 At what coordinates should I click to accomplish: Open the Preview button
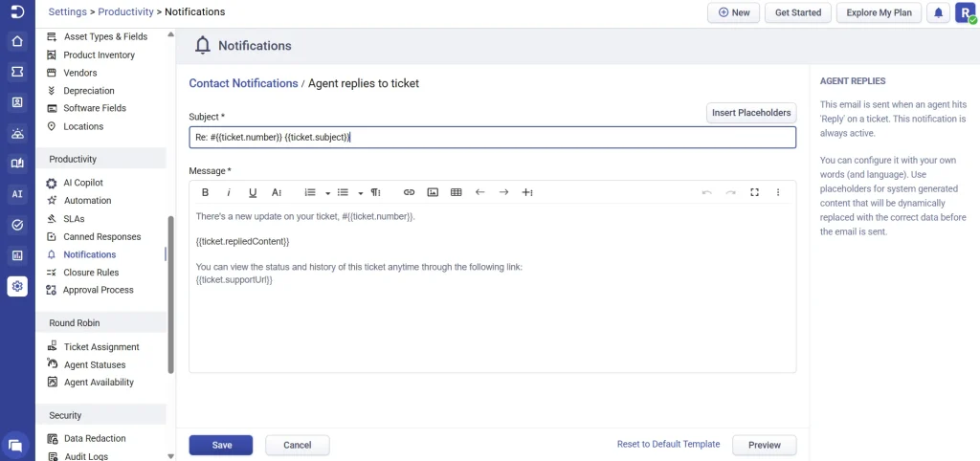click(765, 446)
